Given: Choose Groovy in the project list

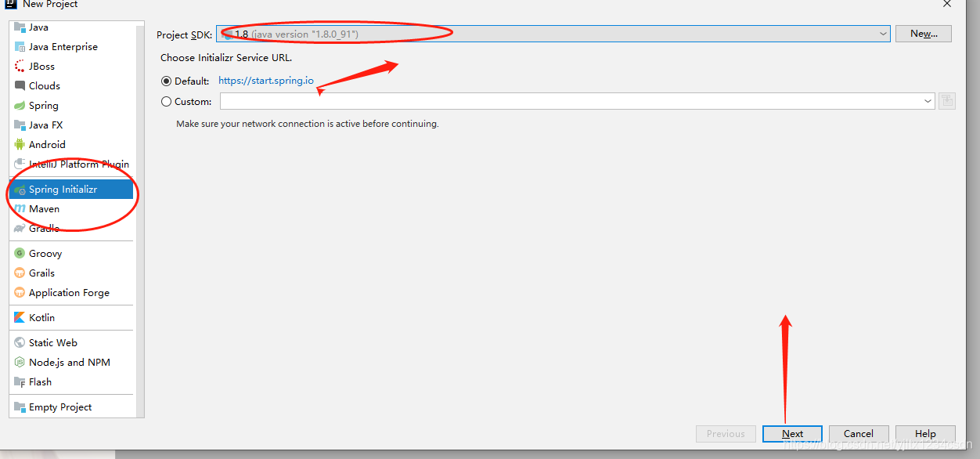Looking at the screenshot, I should 71,254.
